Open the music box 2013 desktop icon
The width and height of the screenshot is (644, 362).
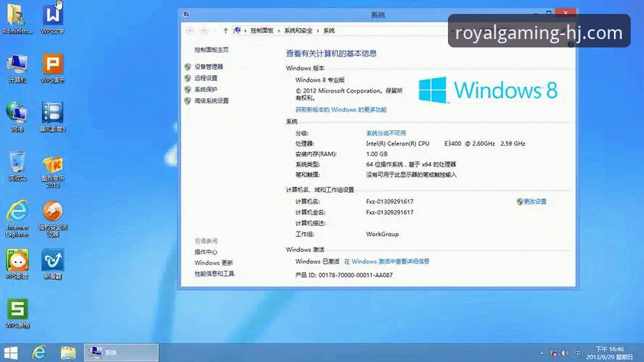(x=52, y=171)
